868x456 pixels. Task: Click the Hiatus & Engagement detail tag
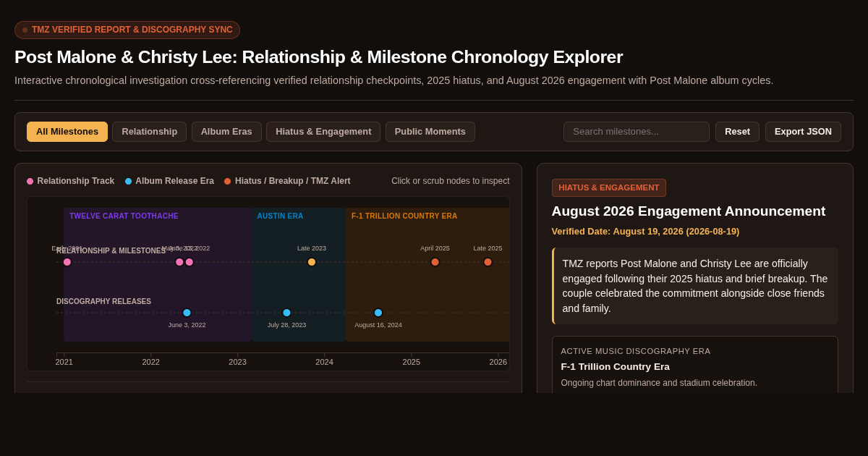tap(608, 187)
